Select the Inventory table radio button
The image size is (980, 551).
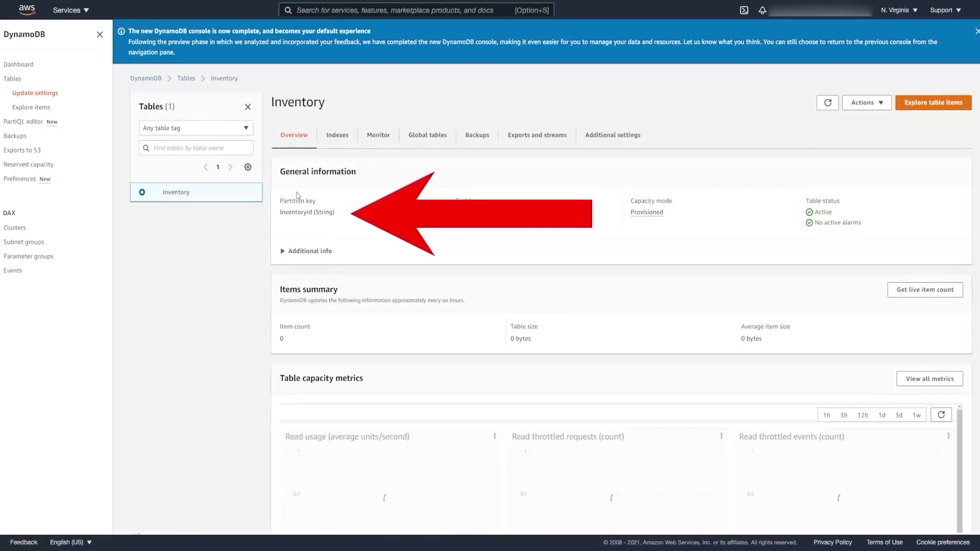[x=142, y=192]
